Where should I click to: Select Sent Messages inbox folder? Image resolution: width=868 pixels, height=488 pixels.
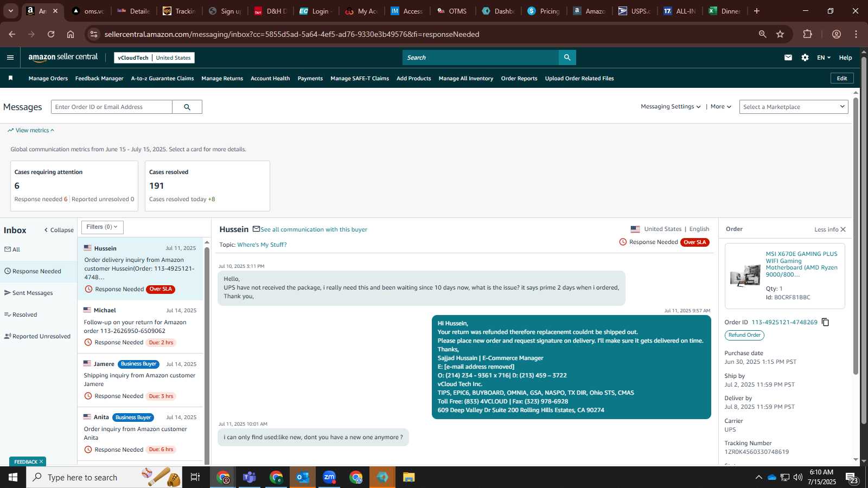[39, 293]
